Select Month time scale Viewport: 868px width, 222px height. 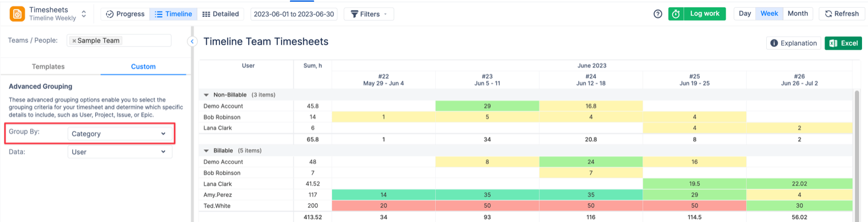[797, 14]
